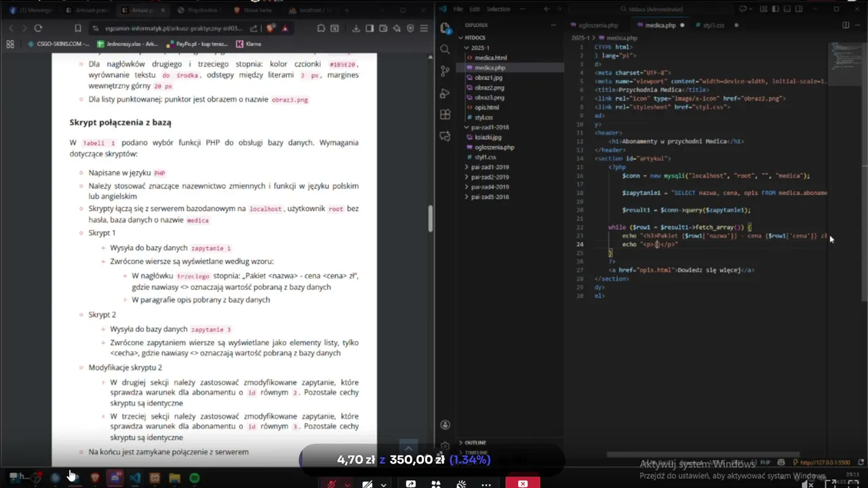Click the back arrow in the browser toolbar
Viewport: 868px width, 488px height.
(10, 28)
